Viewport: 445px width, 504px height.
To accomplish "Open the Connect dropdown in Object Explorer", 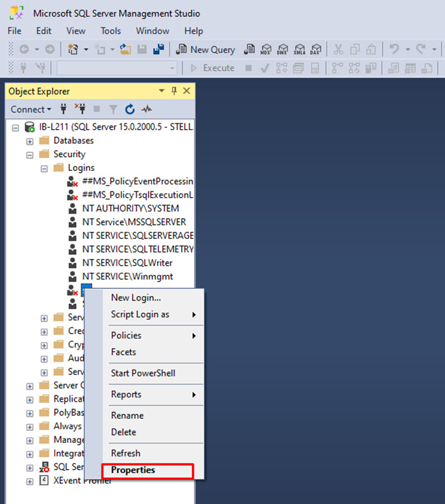I will pyautogui.click(x=31, y=109).
